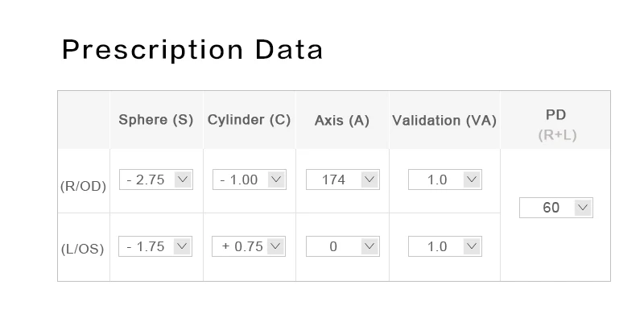Click the Axis (A) column header

[341, 120]
